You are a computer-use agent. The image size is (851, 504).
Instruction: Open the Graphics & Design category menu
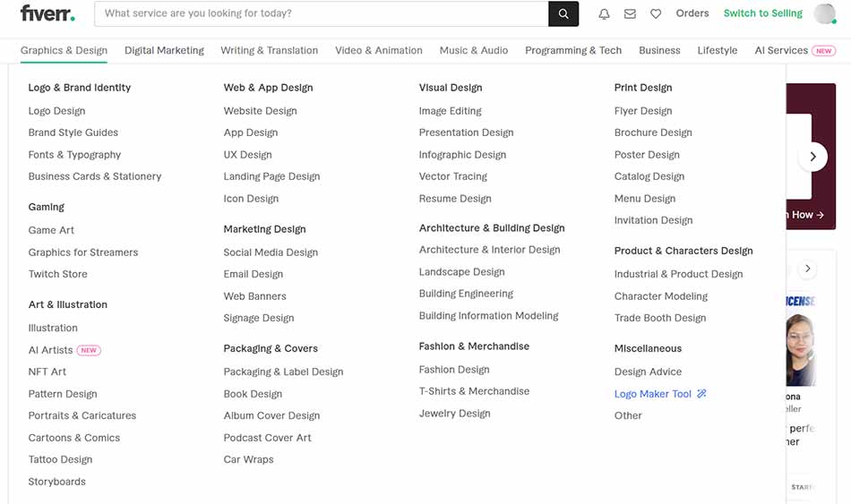[x=64, y=51]
